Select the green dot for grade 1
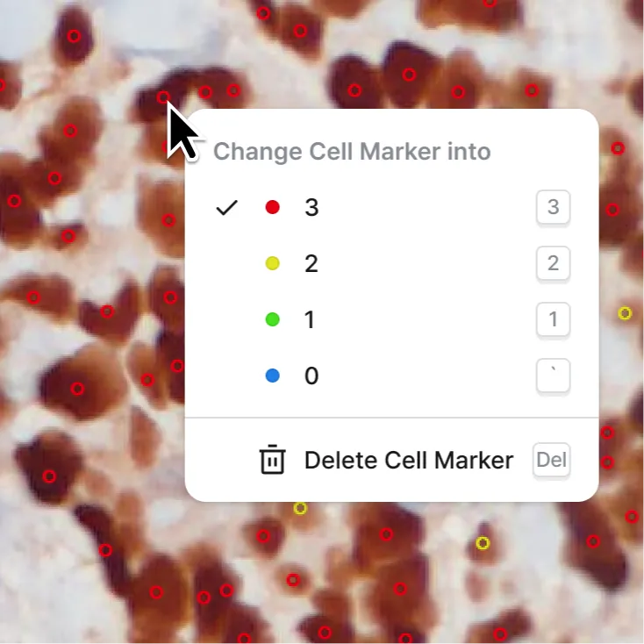 click(x=273, y=319)
